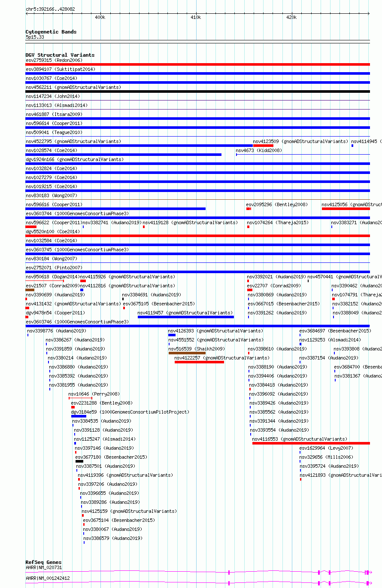Screen dimensions: 382x588
Task: Click esv1629964 (Levy2007) label
Action: (x=327, y=448)
